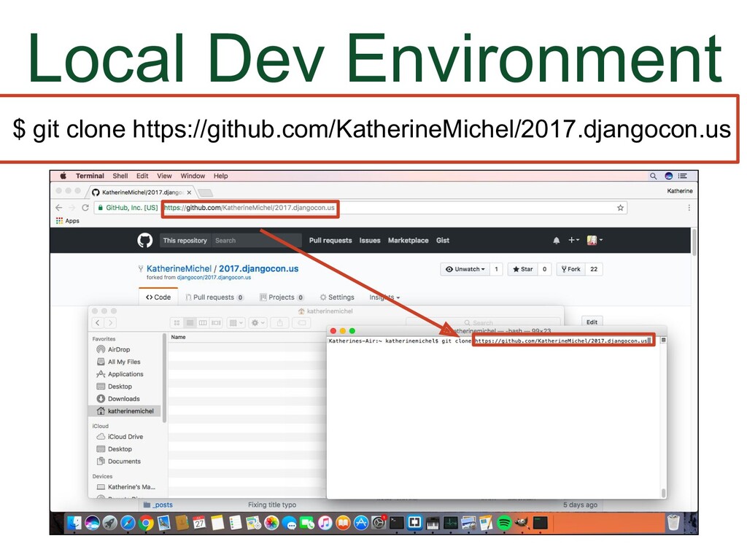Click the Spotlight search magnifier in menu bar
747x560 pixels.
(x=653, y=176)
